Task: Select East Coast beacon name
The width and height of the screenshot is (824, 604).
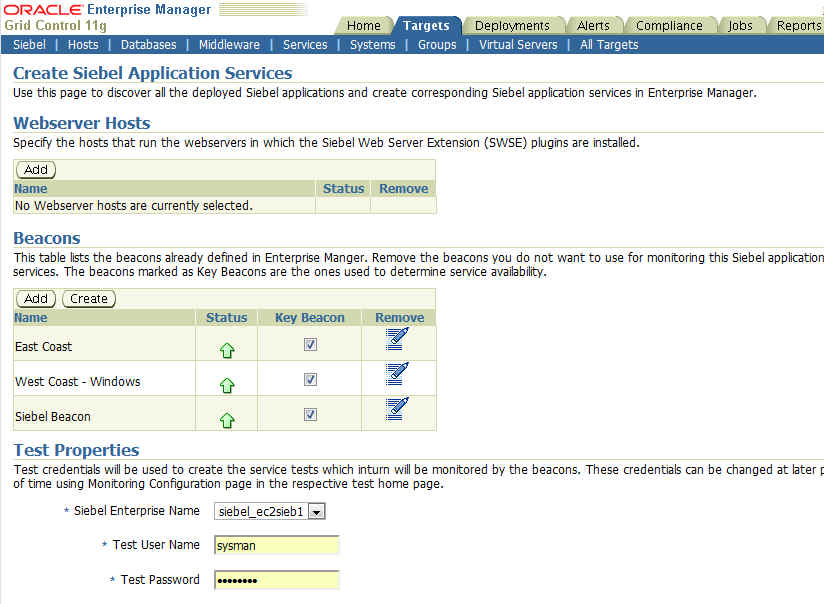Action: point(44,347)
